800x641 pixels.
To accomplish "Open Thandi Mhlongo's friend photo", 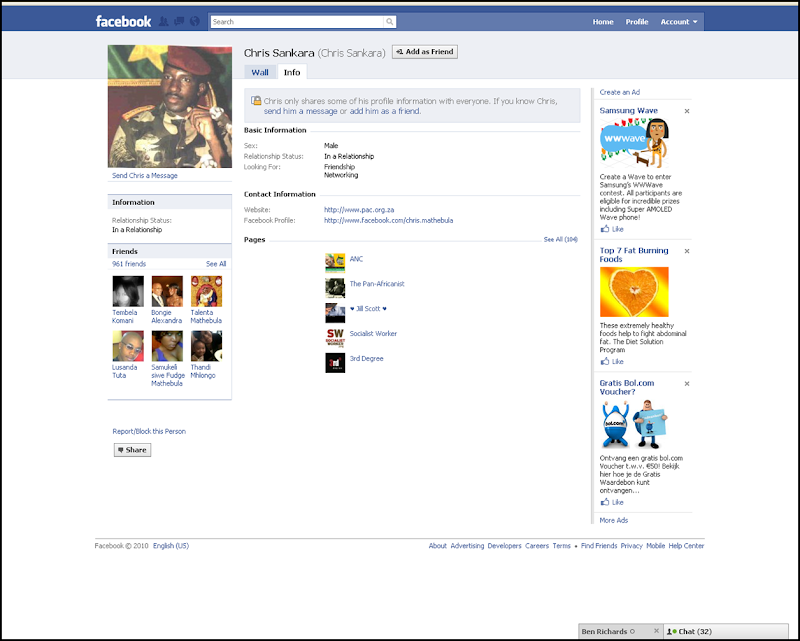I will point(206,346).
